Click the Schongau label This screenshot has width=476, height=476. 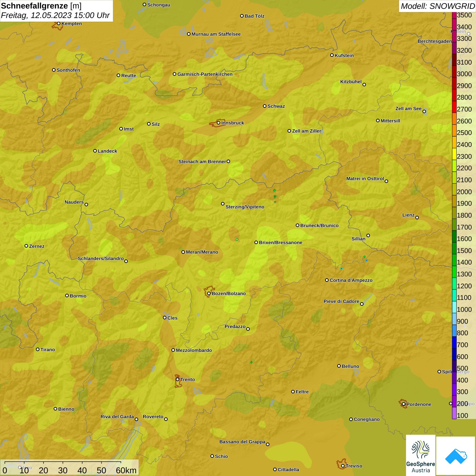click(x=158, y=5)
